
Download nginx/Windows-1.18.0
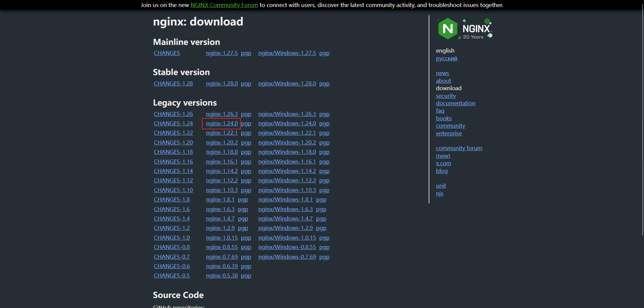287,152
